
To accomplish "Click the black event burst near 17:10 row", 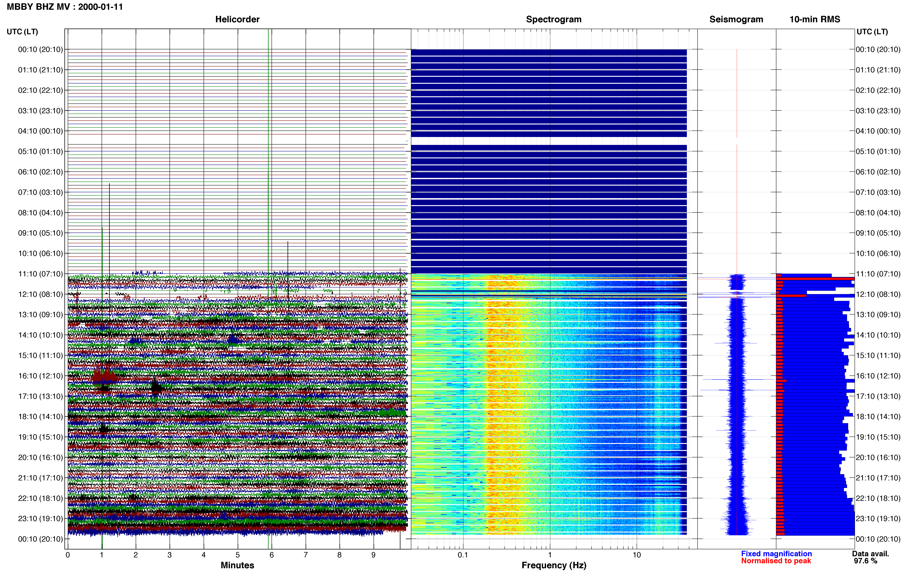I will pyautogui.click(x=156, y=386).
